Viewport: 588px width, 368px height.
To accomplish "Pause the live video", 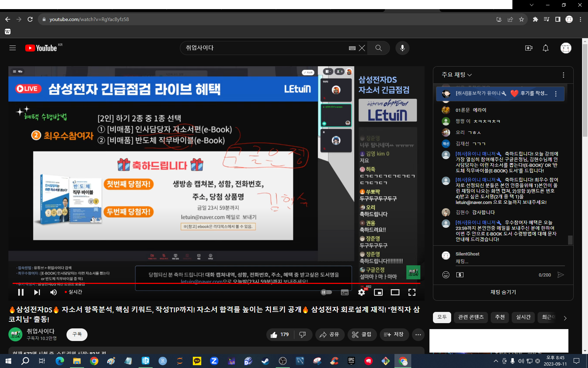I will 21,292.
